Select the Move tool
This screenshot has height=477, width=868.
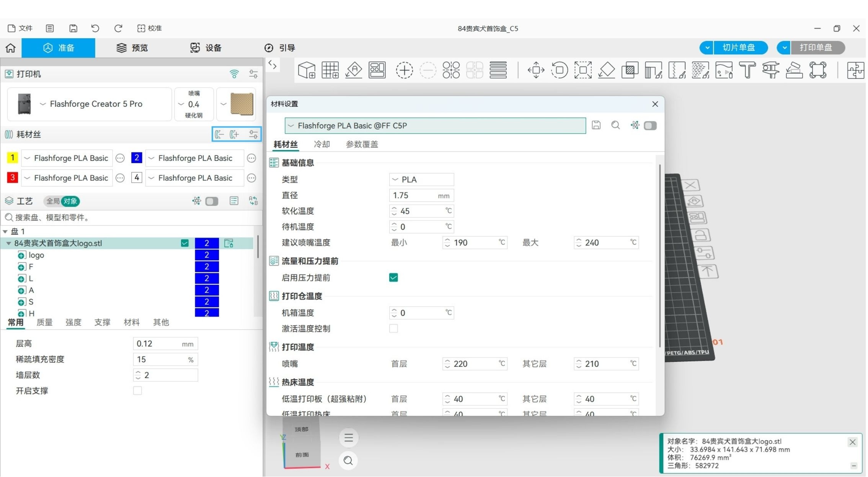[536, 70]
